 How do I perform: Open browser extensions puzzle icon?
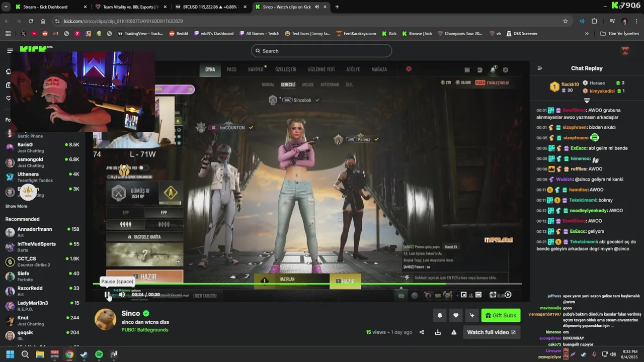[594, 21]
